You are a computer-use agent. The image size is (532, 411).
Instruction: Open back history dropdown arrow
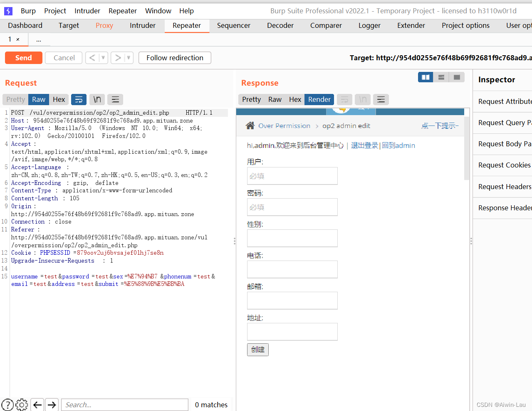pyautogui.click(x=103, y=58)
